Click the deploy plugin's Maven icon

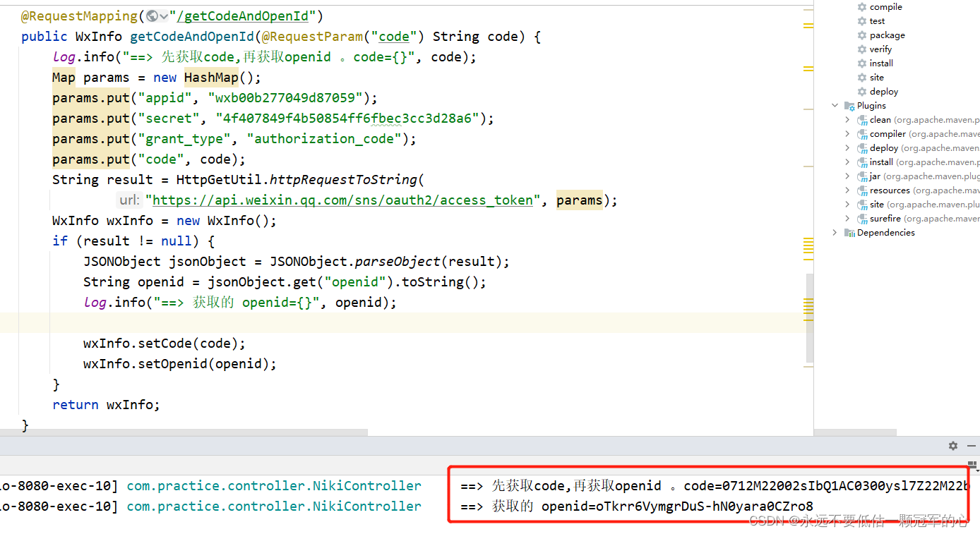[x=862, y=148]
